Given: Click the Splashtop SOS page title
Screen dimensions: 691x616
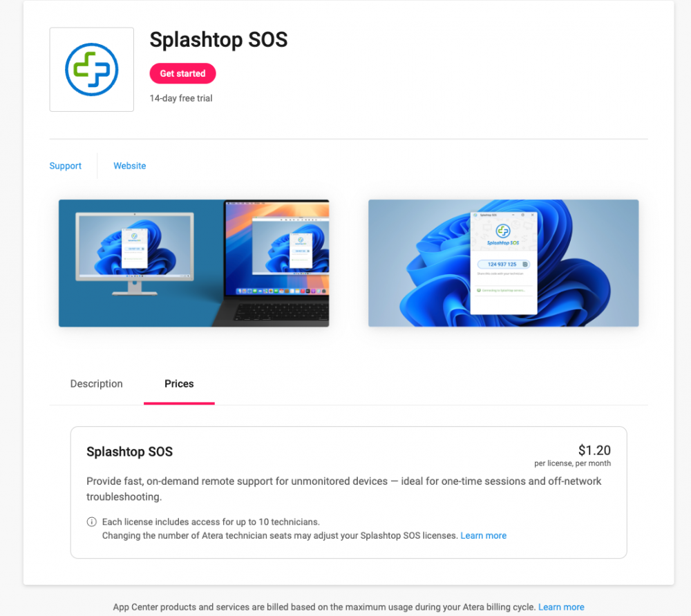Looking at the screenshot, I should (218, 39).
